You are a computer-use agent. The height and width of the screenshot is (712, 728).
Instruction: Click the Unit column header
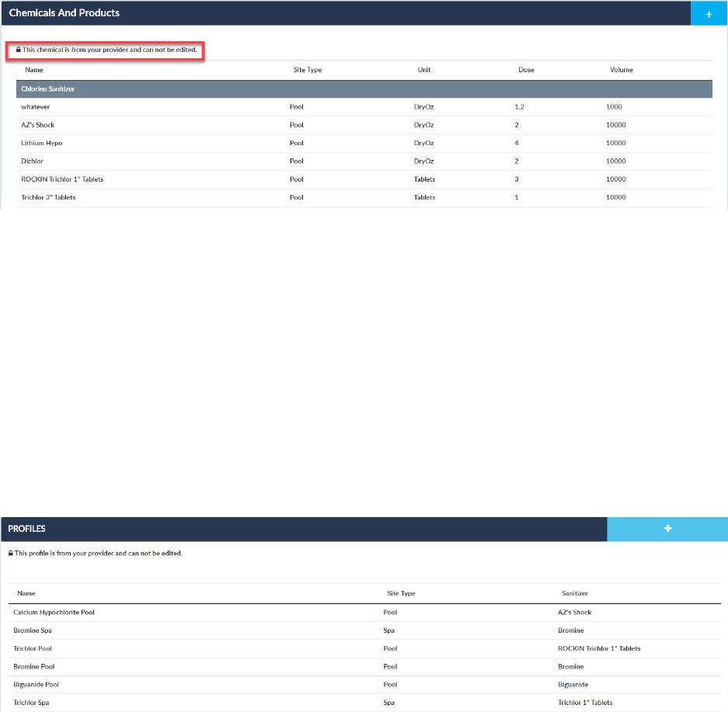424,70
